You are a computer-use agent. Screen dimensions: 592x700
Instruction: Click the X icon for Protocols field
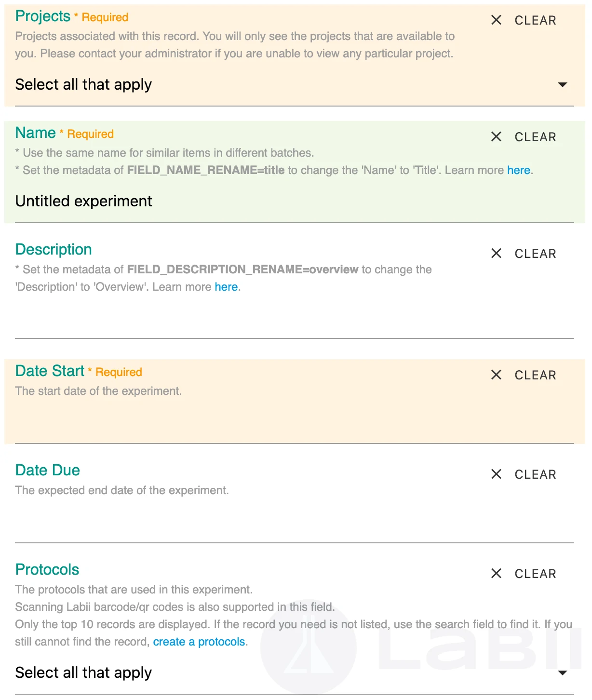pyautogui.click(x=496, y=574)
